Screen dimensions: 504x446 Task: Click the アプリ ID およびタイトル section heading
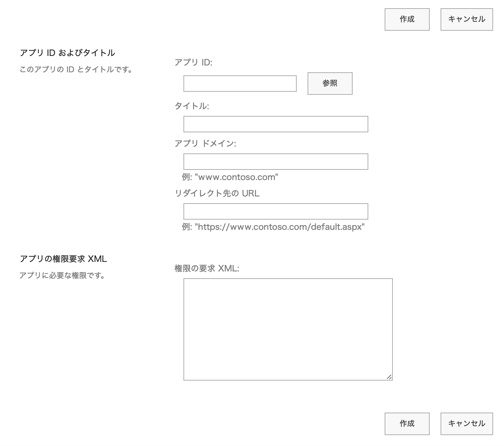(68, 53)
